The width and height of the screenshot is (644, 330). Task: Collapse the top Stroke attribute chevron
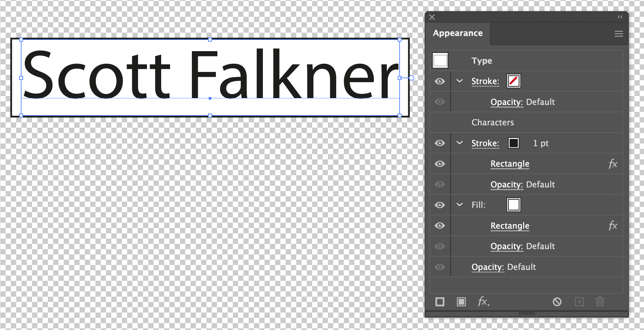click(x=459, y=81)
